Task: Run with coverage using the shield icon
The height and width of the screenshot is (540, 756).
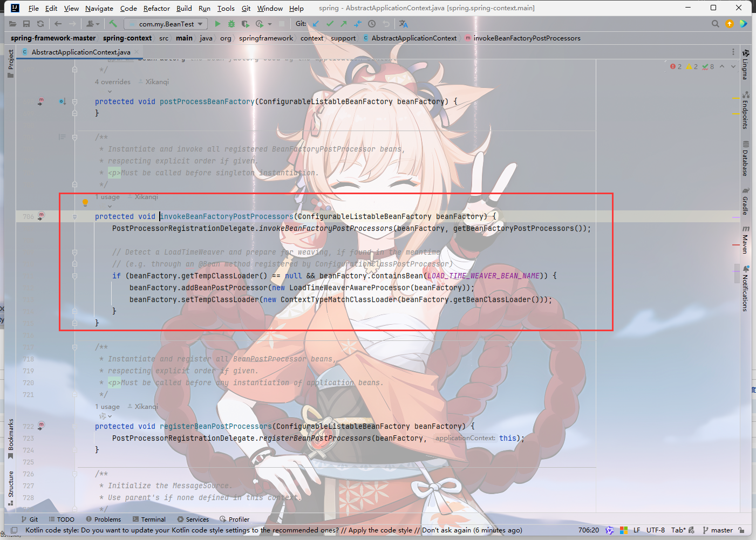Action: coord(246,24)
